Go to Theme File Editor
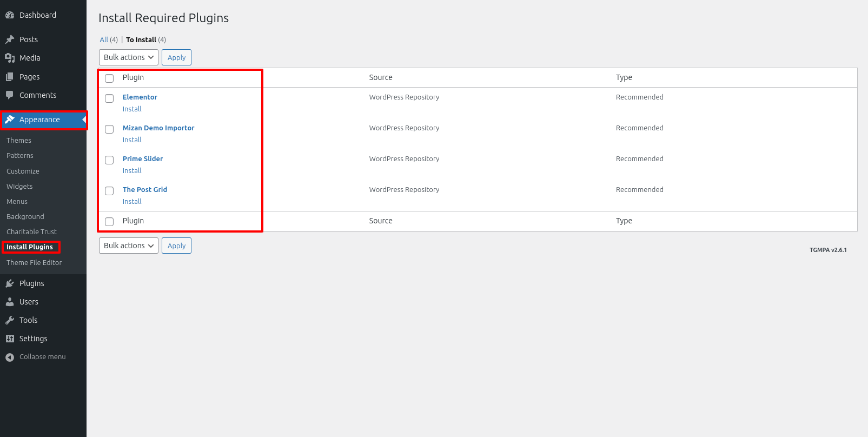 (x=34, y=262)
